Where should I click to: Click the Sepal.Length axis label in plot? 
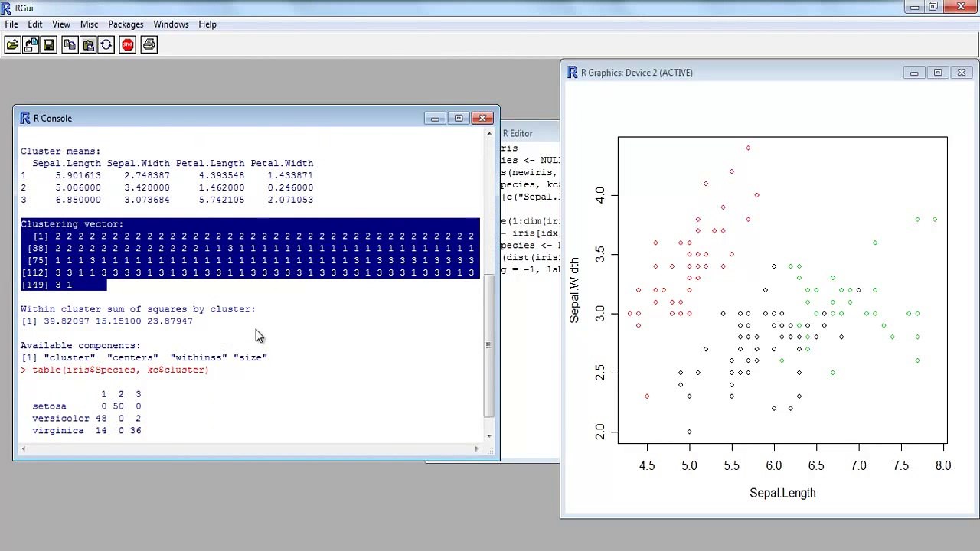[782, 493]
